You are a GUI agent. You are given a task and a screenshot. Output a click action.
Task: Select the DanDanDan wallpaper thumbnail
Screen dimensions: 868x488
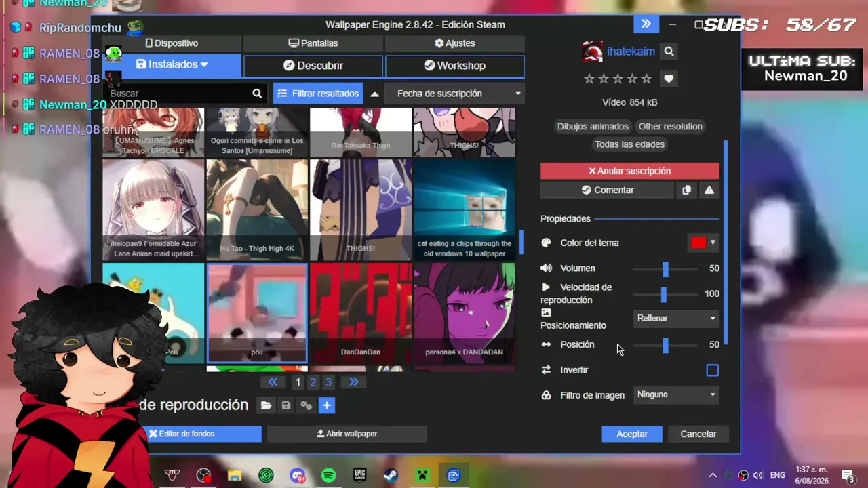pos(361,313)
